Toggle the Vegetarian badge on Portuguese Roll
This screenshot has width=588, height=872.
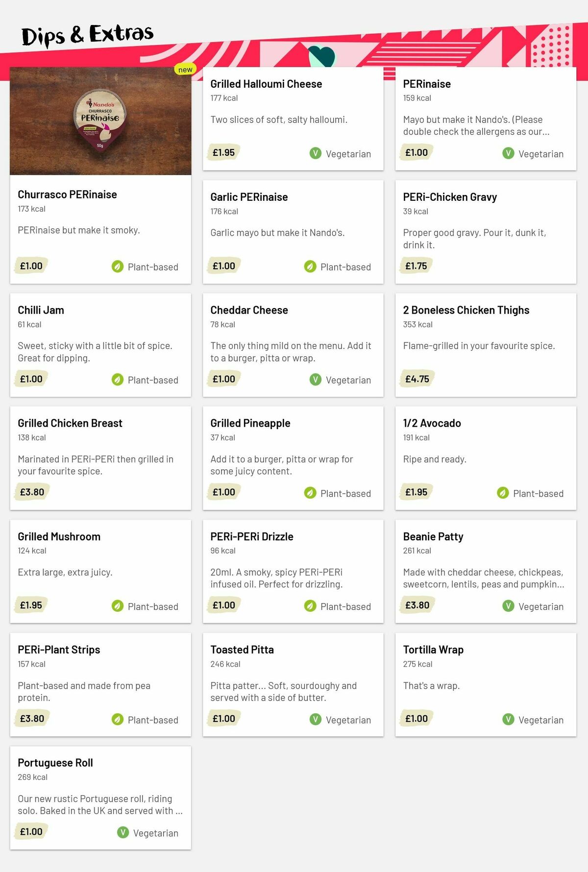coord(122,833)
